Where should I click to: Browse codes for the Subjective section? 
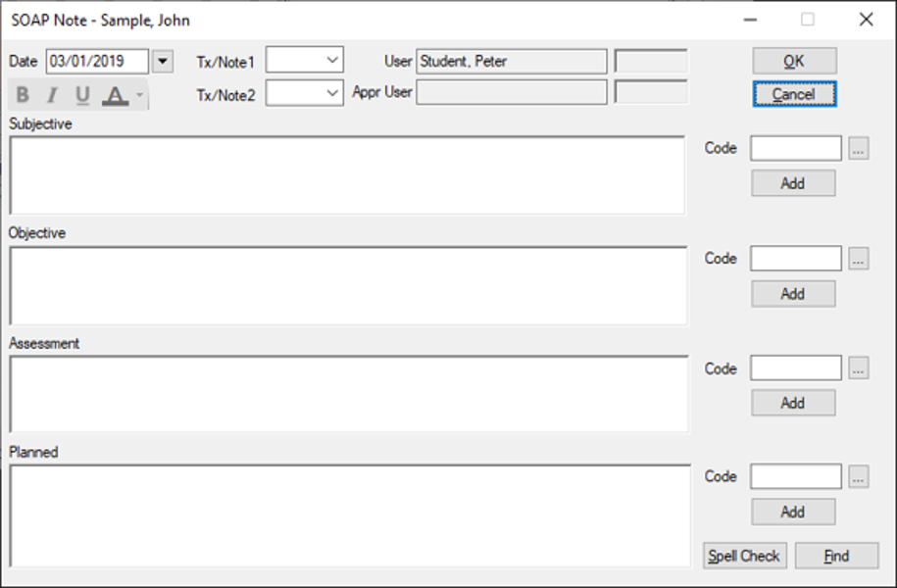tap(859, 149)
